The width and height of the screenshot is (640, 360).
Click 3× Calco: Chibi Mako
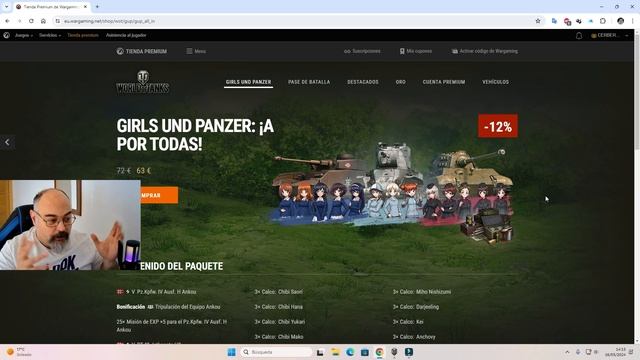point(279,337)
